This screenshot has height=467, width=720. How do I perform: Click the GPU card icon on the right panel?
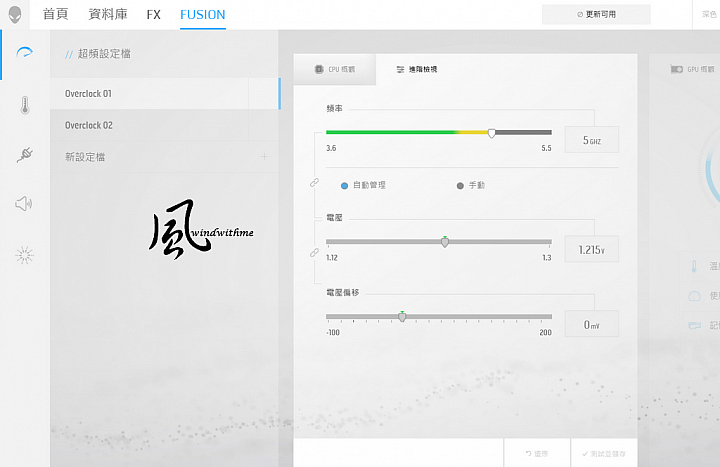pyautogui.click(x=676, y=69)
